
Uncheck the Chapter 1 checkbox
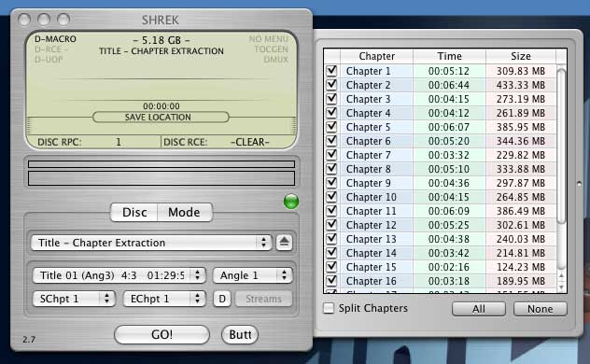point(332,71)
